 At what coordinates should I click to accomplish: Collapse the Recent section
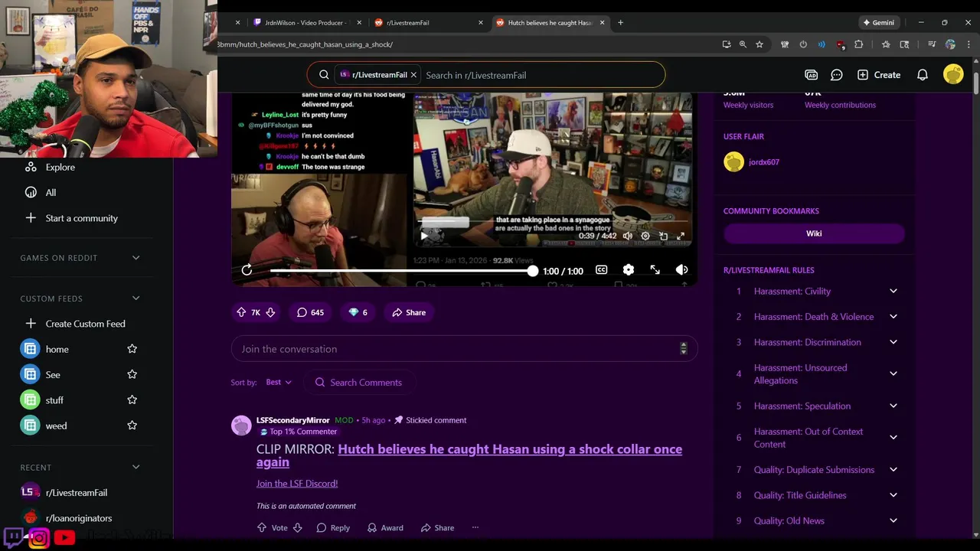pos(136,468)
